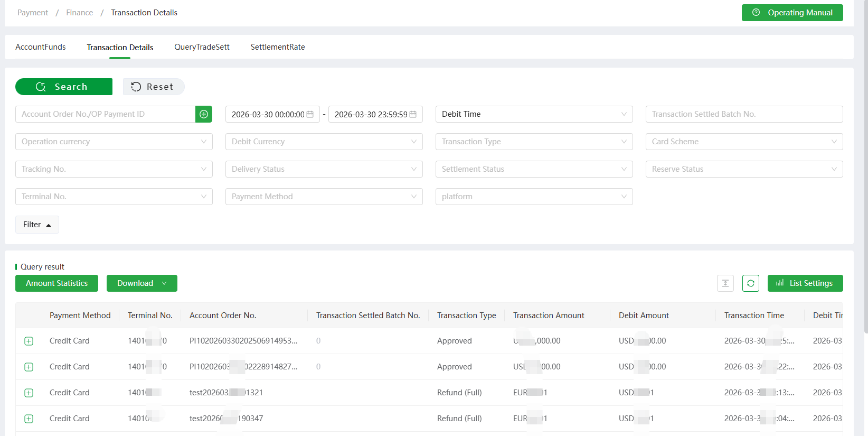Expand the refund row ending 190347
This screenshot has height=436, width=868.
pos(29,419)
